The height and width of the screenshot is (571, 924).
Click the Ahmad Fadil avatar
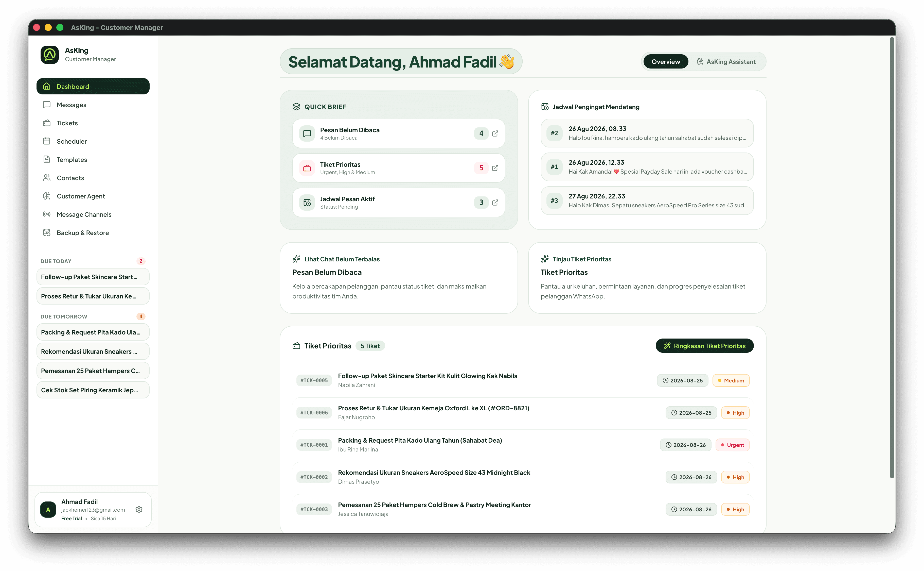[48, 509]
